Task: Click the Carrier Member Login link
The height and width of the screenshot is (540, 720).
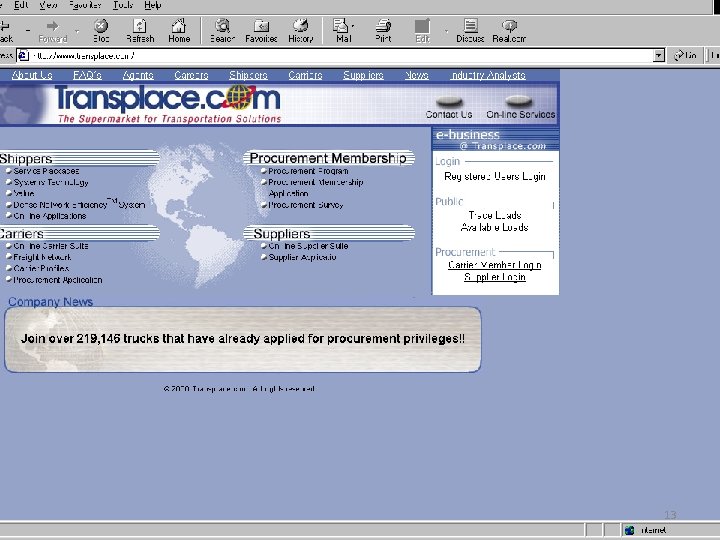Action: (x=495, y=265)
